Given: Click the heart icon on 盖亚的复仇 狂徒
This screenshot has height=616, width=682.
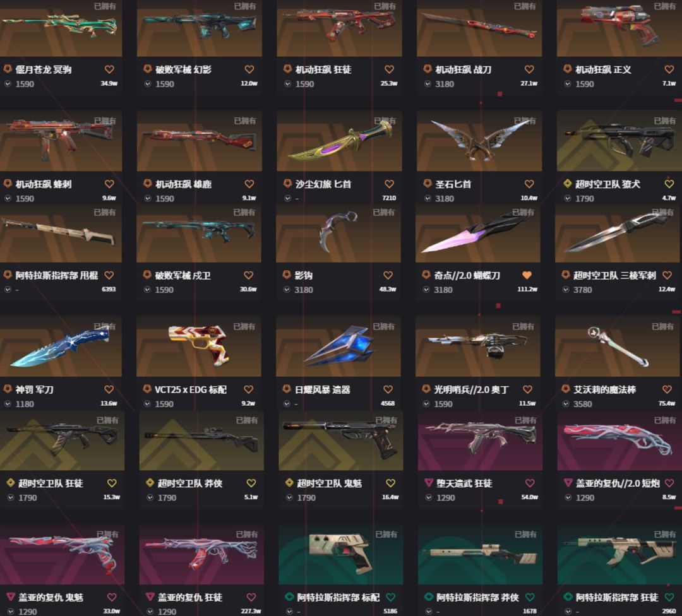Looking at the screenshot, I should click(x=251, y=597).
